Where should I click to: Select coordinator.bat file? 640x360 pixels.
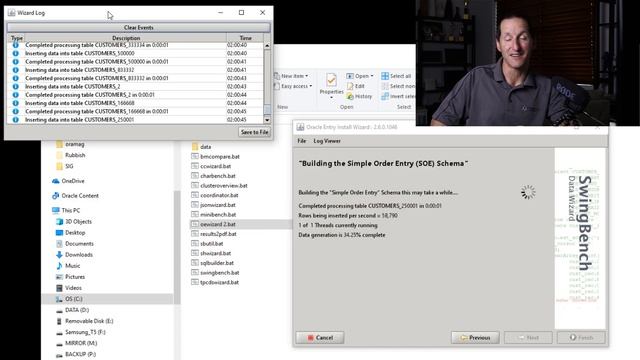(x=215, y=195)
